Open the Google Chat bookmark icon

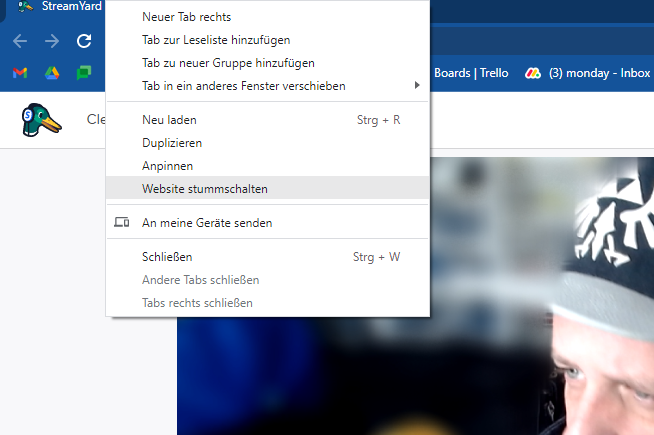pos(85,73)
